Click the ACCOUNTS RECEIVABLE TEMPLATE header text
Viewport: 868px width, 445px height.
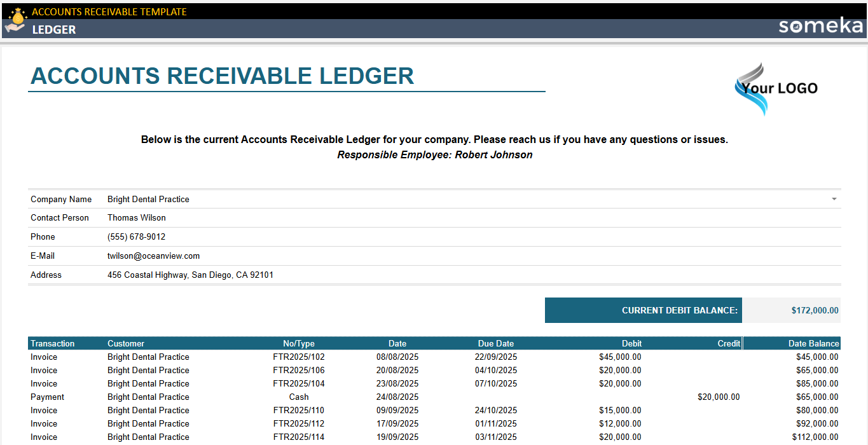coord(109,11)
